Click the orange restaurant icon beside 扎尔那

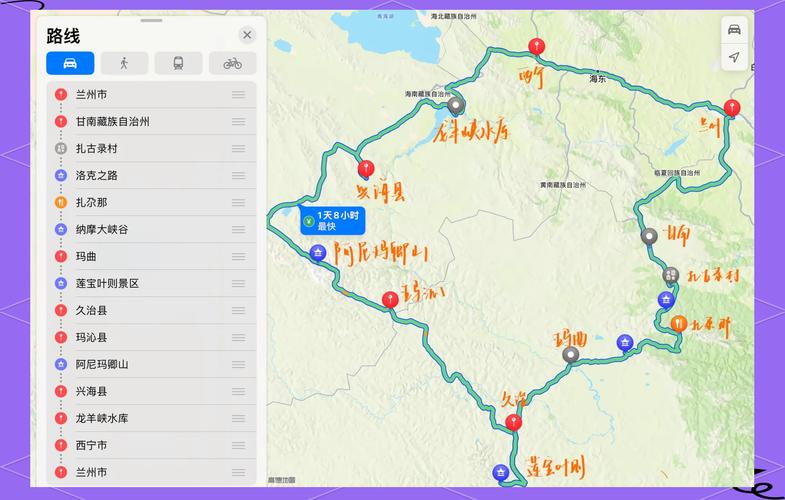(61, 202)
